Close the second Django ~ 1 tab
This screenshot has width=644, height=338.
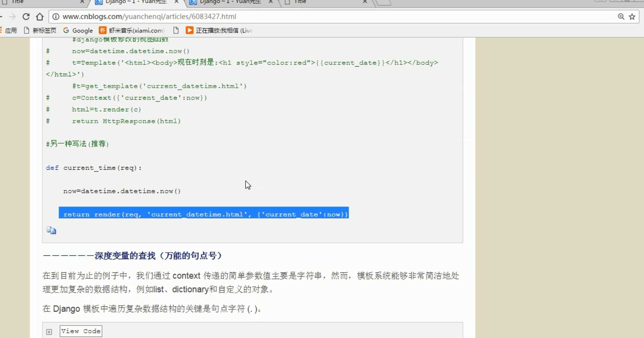[271, 2]
